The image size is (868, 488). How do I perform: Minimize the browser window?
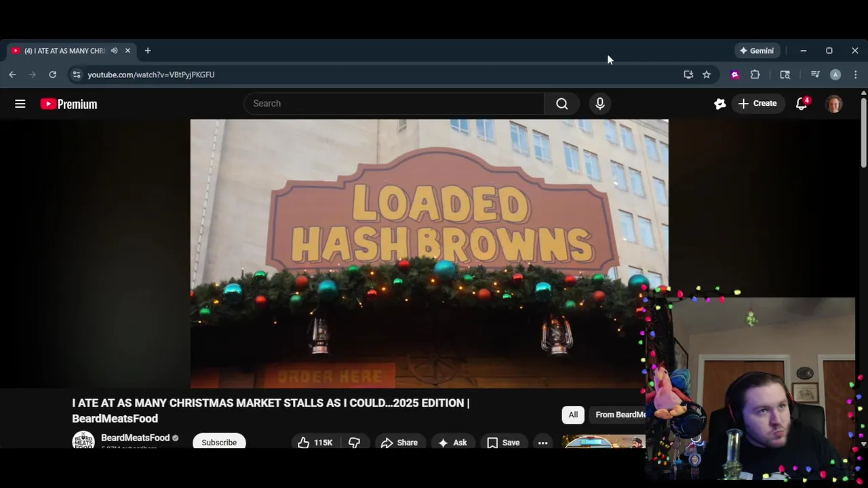804,51
